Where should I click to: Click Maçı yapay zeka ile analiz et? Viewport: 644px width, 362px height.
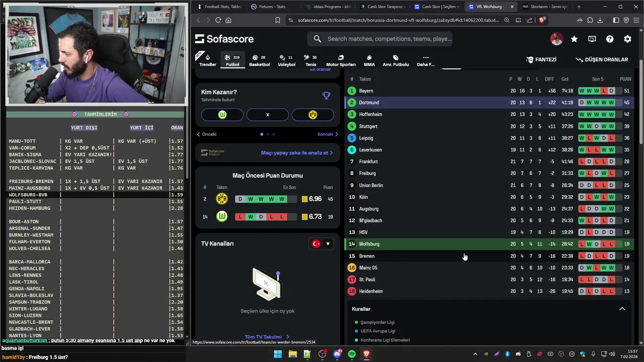297,153
